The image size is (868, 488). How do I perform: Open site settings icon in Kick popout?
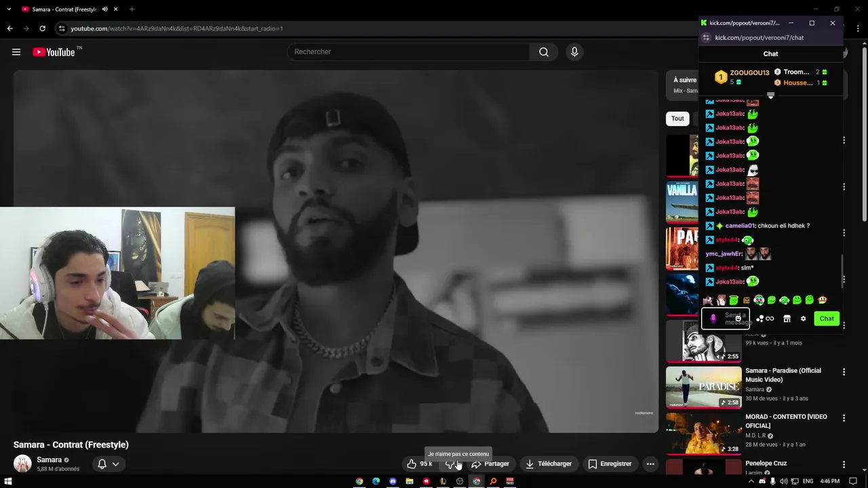click(x=706, y=38)
